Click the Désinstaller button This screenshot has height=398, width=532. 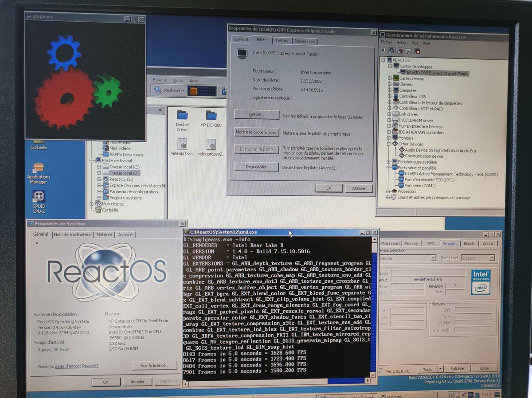[257, 167]
